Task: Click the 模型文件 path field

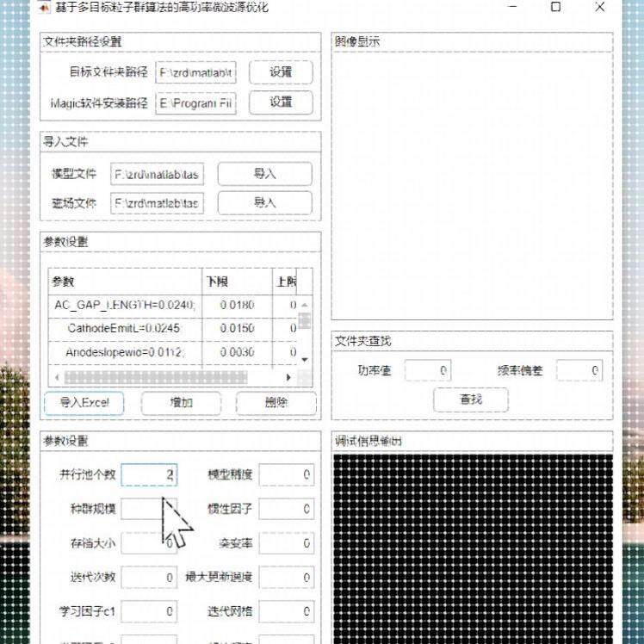Action: 157,175
